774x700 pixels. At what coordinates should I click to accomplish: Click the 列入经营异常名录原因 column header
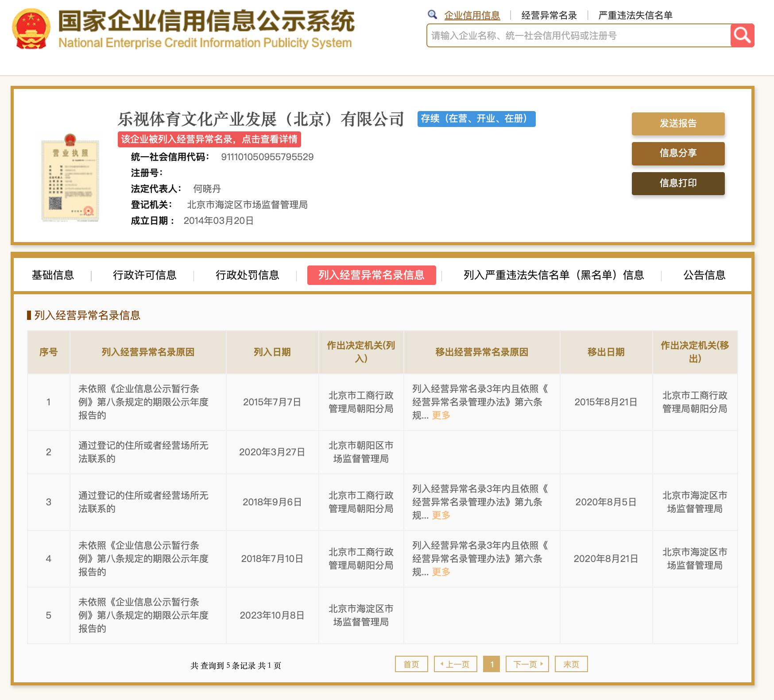(148, 352)
